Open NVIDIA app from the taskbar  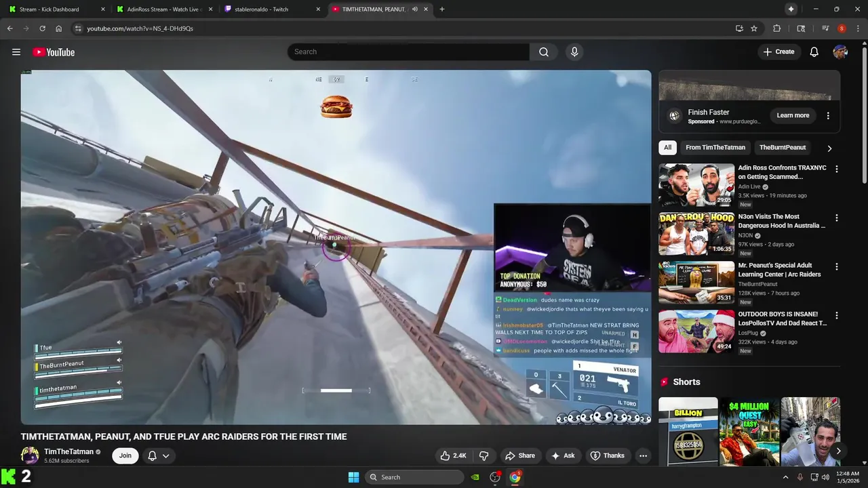pos(475,477)
